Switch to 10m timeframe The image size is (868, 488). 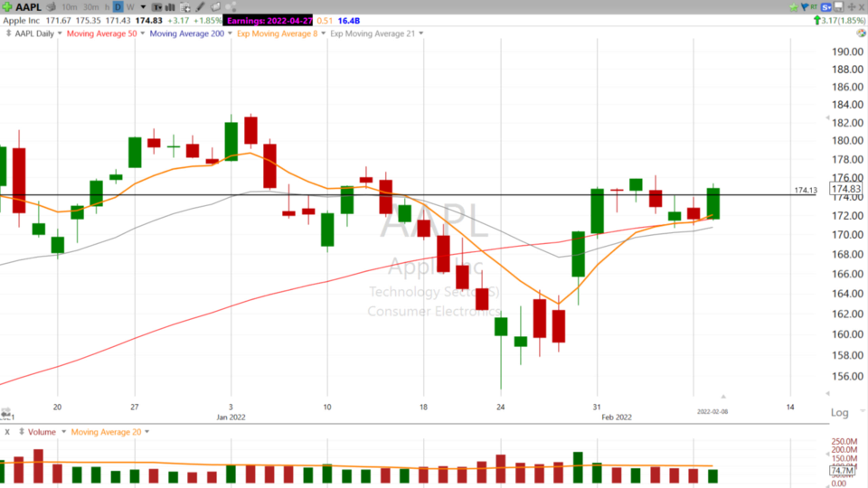(x=69, y=6)
